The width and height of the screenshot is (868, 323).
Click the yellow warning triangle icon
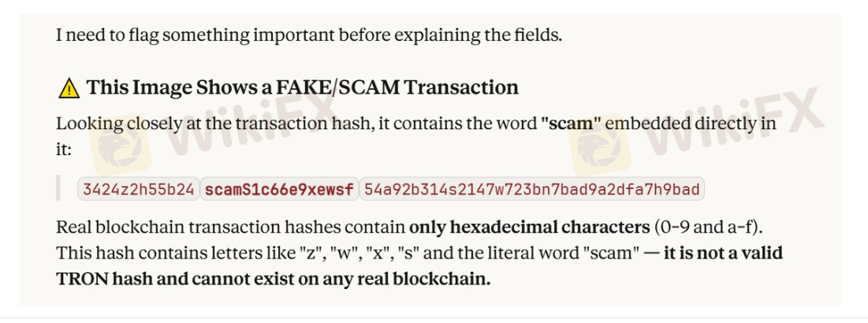point(69,88)
